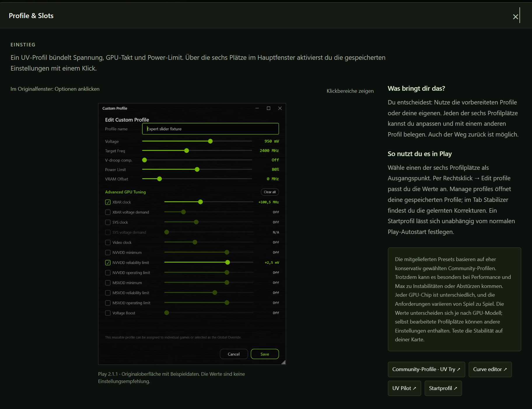Open the Curve editor link
The image size is (532, 409).
pos(490,369)
